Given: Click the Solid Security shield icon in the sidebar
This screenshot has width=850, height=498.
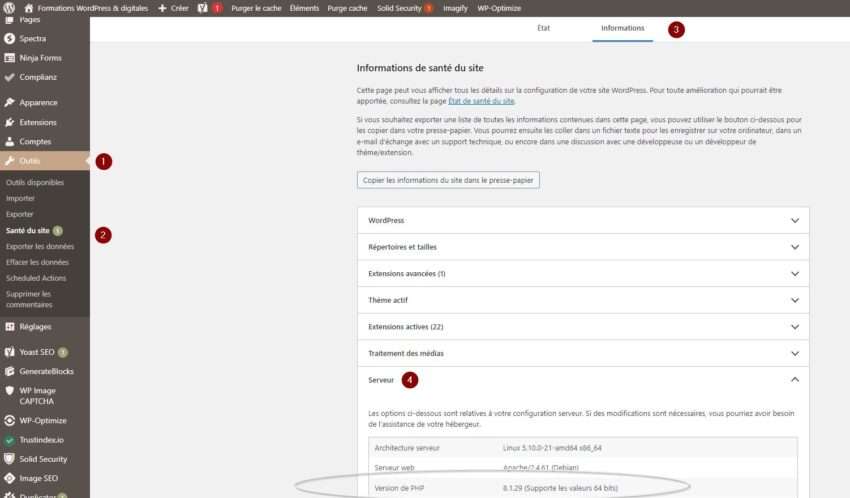Looking at the screenshot, I should coord(9,459).
